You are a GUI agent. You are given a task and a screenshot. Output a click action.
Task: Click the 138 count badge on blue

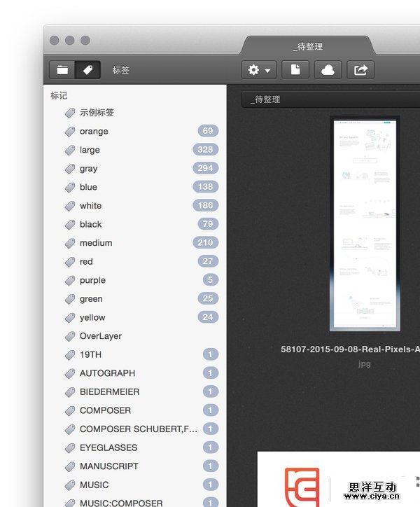206,186
